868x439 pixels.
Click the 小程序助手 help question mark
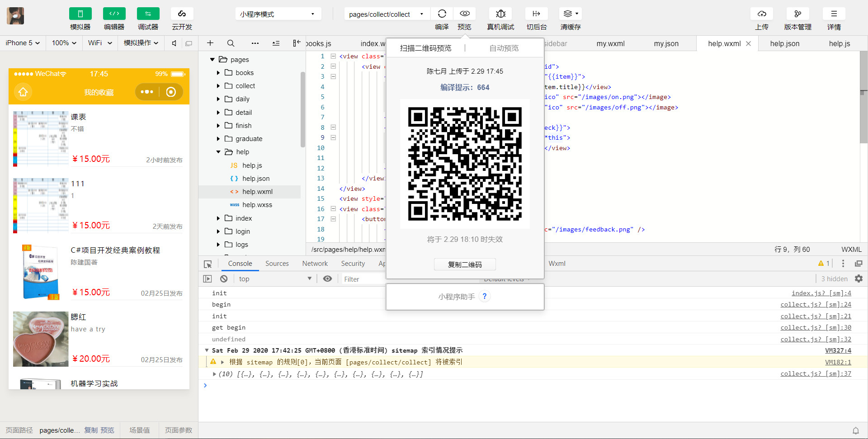[x=485, y=297]
